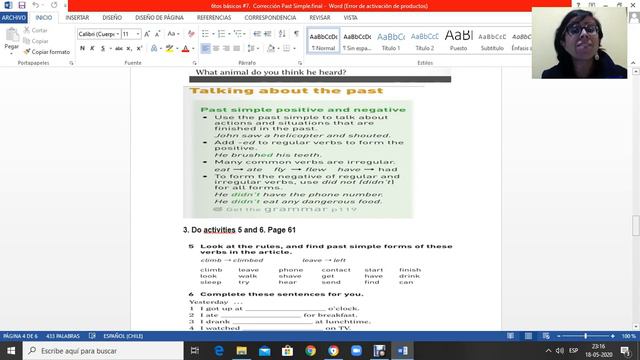Switch to CORRESPONDENCIA tab
Screen dimensions: 640x360
tap(270, 18)
